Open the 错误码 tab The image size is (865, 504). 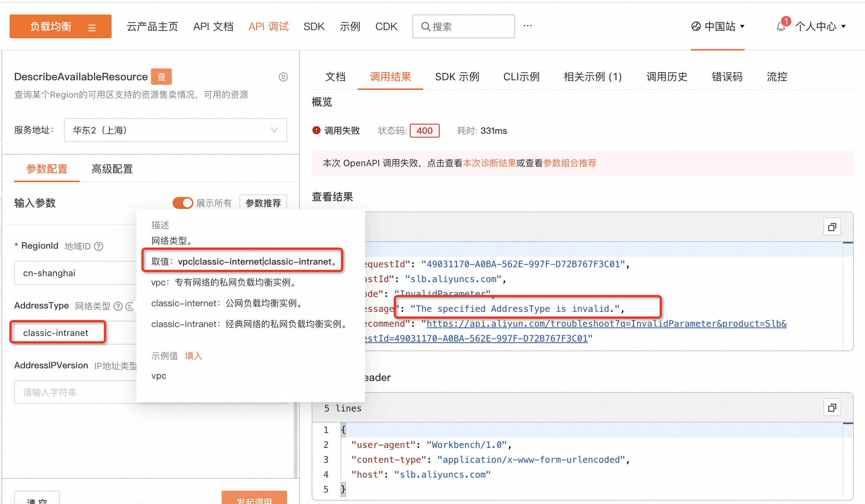click(727, 77)
